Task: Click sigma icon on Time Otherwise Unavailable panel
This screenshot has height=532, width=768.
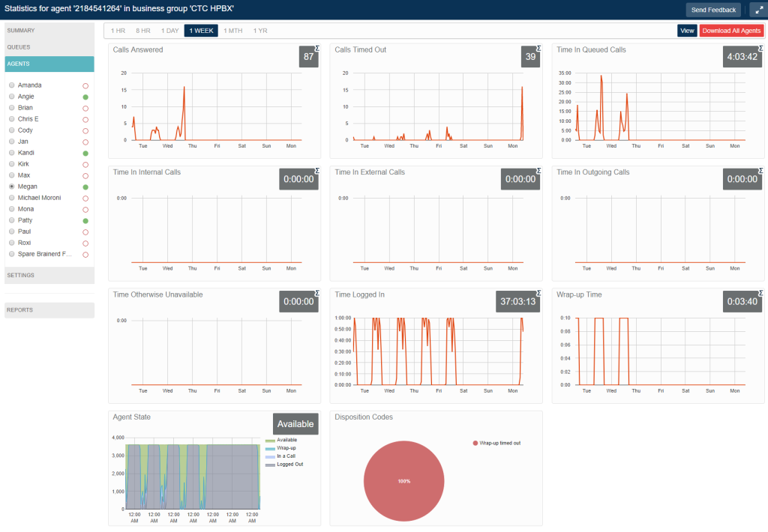Action: 317,293
